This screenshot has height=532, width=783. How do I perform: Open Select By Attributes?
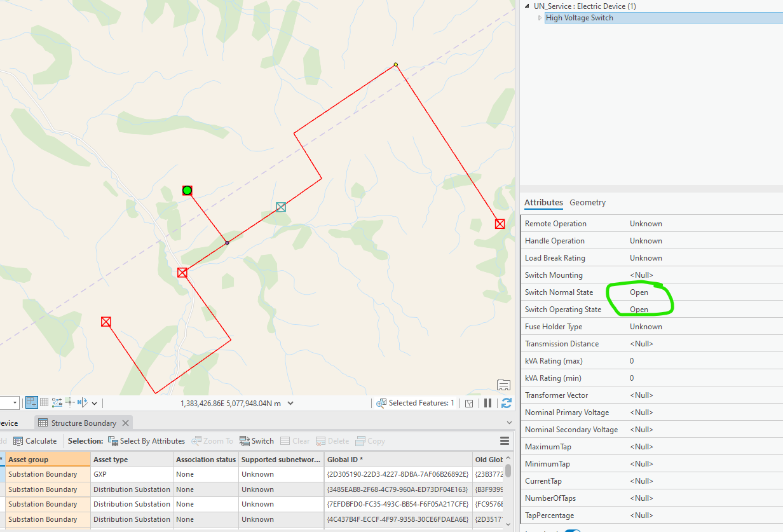click(x=146, y=441)
